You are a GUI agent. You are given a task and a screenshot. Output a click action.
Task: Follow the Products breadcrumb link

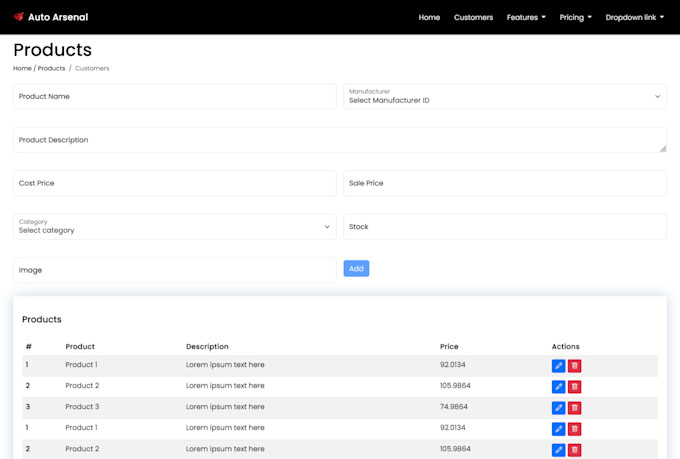click(x=51, y=68)
